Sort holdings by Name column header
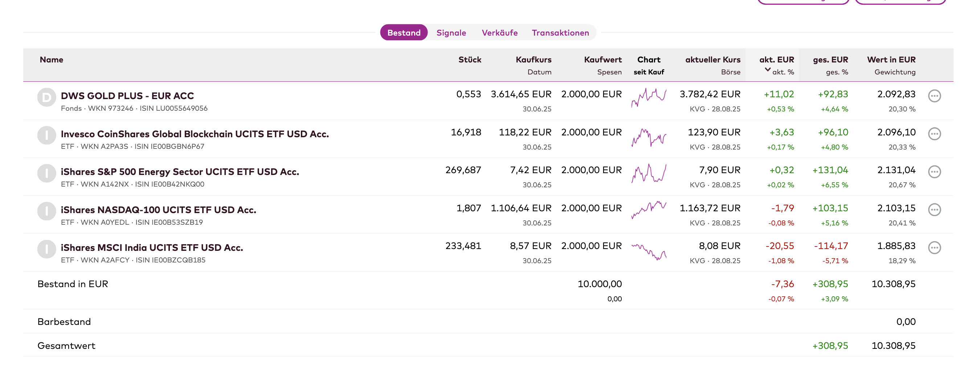980x379 pixels. (x=51, y=60)
